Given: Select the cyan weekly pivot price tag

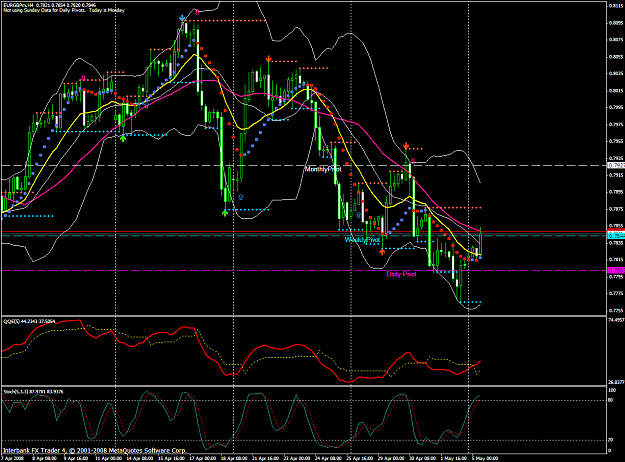Looking at the screenshot, I should tap(616, 236).
